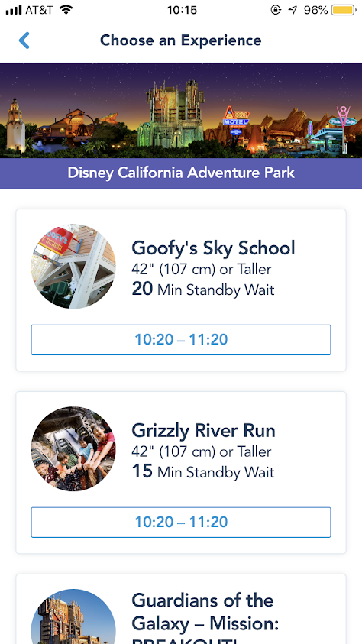This screenshot has width=362, height=644.
Task: Tap the 10:15 clock in status bar
Action: (182, 10)
